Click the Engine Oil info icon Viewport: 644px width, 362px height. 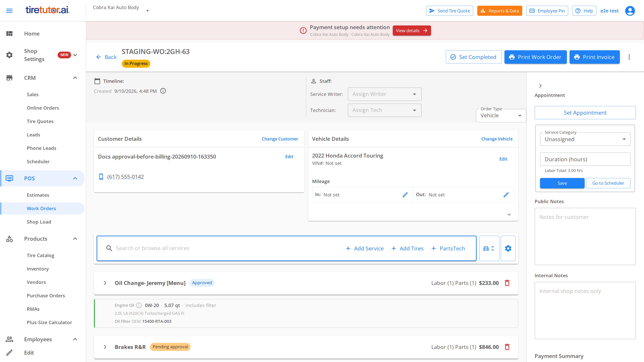coord(139,305)
